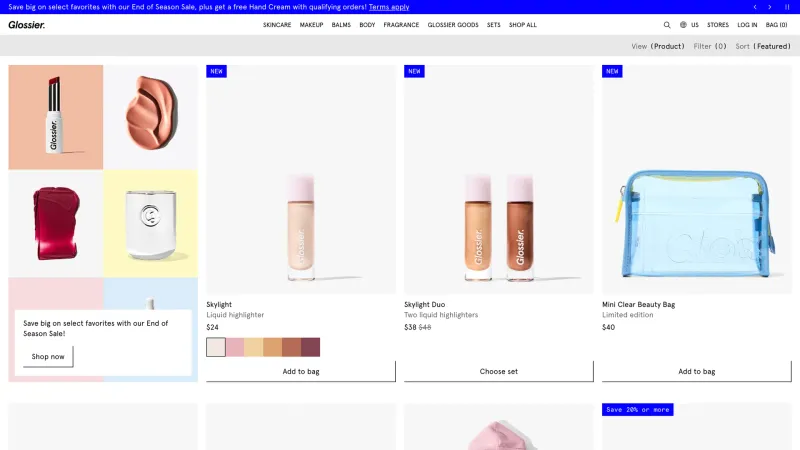Click the Skylight Duo product title
The height and width of the screenshot is (450, 800).
[424, 304]
